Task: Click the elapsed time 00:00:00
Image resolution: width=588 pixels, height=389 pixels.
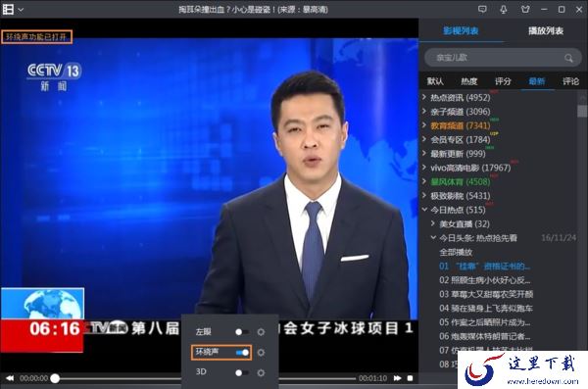Action: (33, 378)
